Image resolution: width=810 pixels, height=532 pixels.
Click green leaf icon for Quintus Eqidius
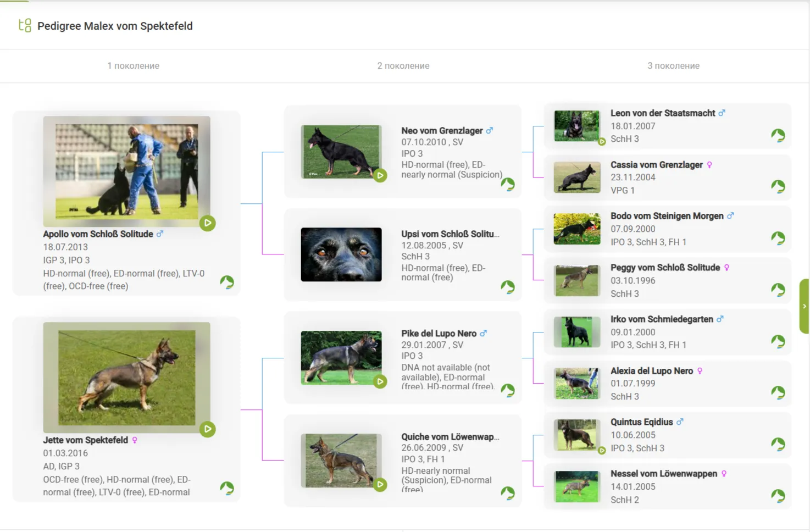(778, 444)
